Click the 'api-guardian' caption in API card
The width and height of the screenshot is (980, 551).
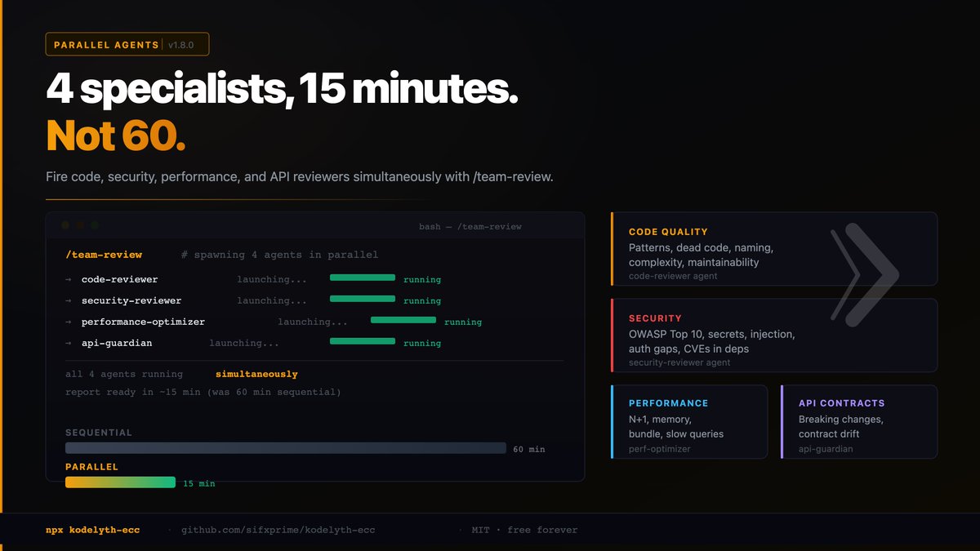tap(826, 449)
